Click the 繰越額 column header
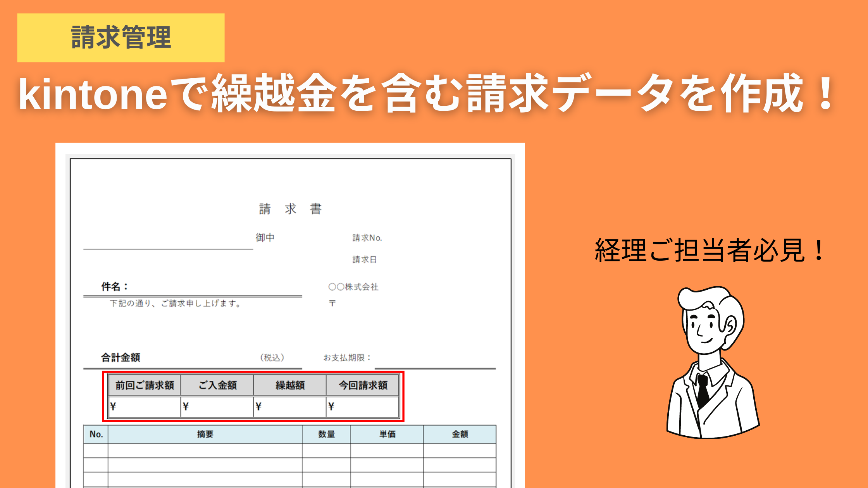The width and height of the screenshot is (868, 488). tap(290, 385)
